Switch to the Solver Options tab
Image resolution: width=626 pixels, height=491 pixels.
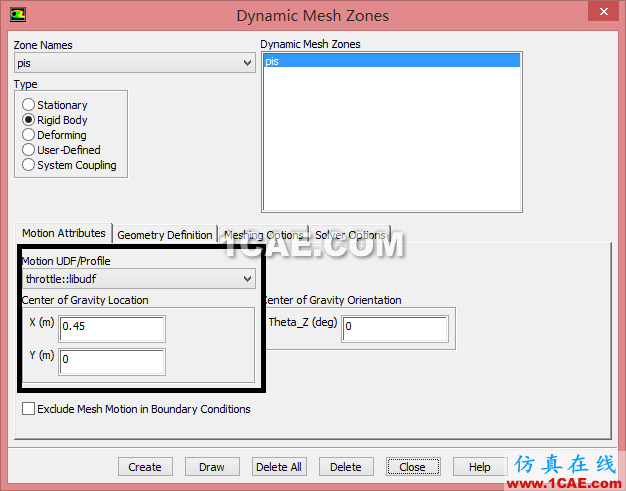pos(350,235)
